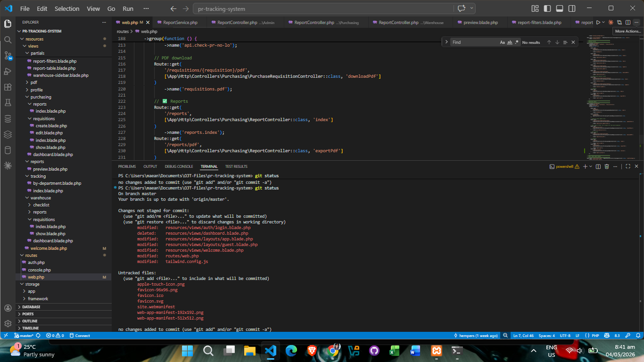644x362 pixels.
Task: Open Manage gear in activity bar
Action: [x=8, y=323]
